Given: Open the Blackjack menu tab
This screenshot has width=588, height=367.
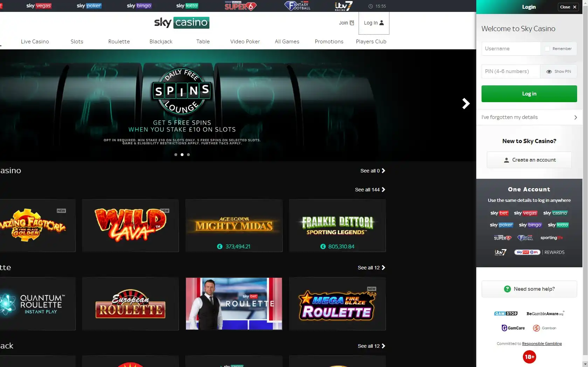Looking at the screenshot, I should (x=161, y=42).
